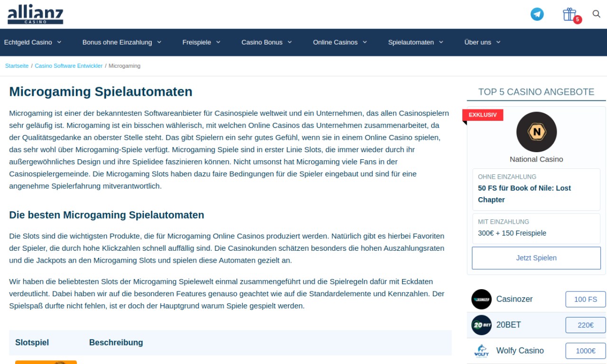Expand the Online Casinos chevron

365,42
